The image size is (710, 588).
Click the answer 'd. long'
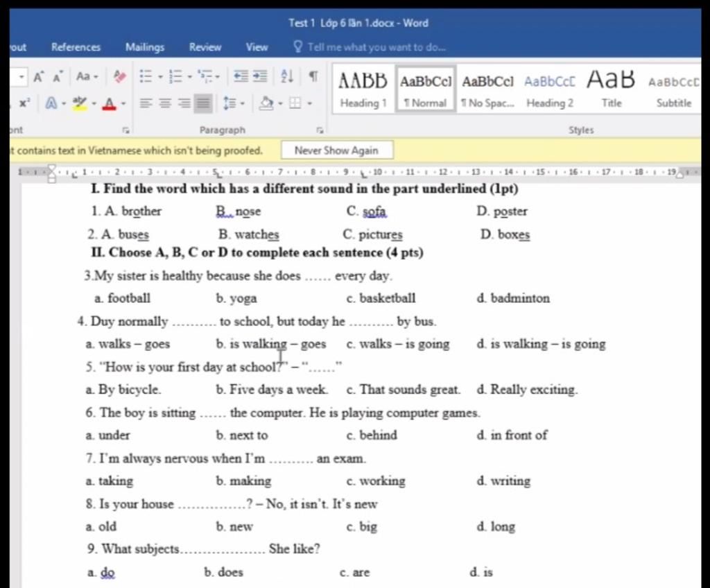[x=496, y=527]
